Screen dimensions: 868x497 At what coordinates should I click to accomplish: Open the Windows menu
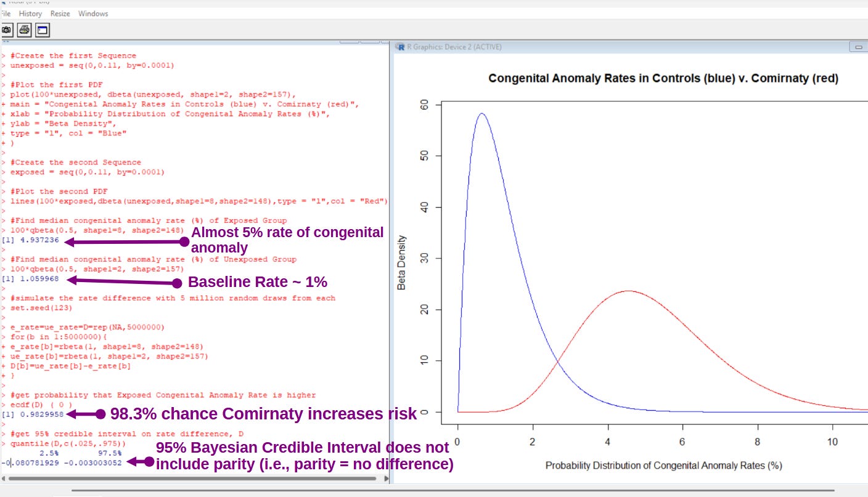(93, 14)
